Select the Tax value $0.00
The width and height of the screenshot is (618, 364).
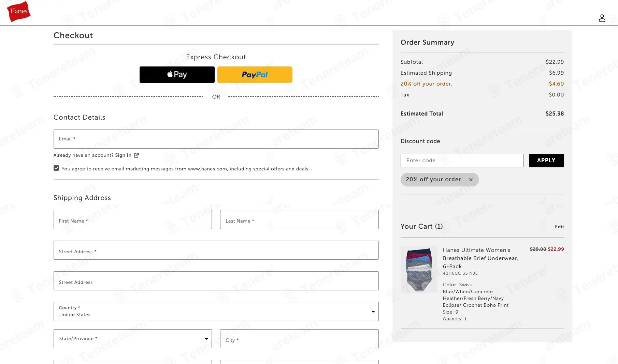(556, 95)
